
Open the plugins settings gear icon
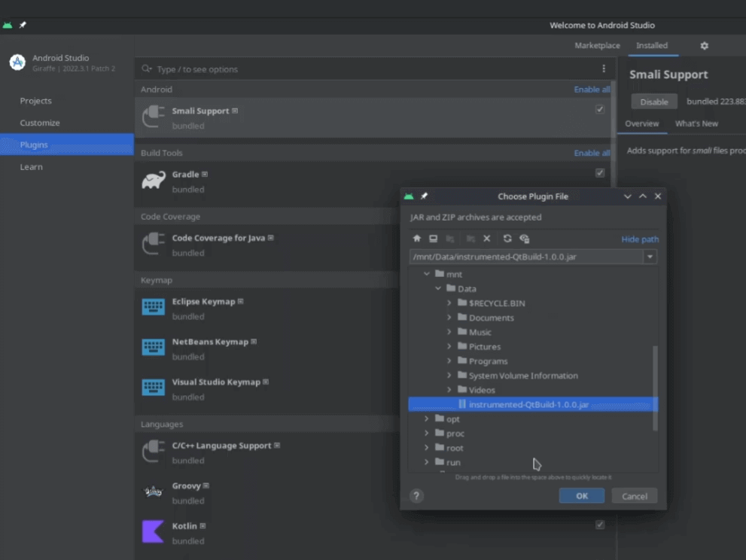[704, 46]
